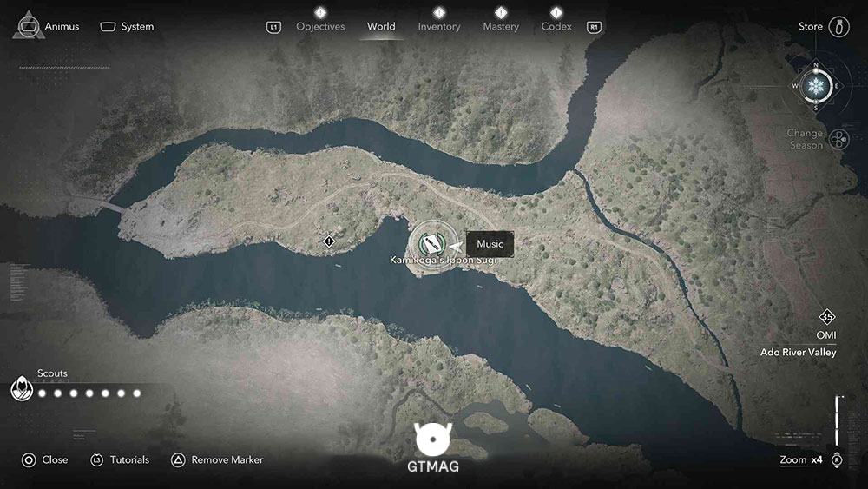Open the System menu

click(x=127, y=27)
